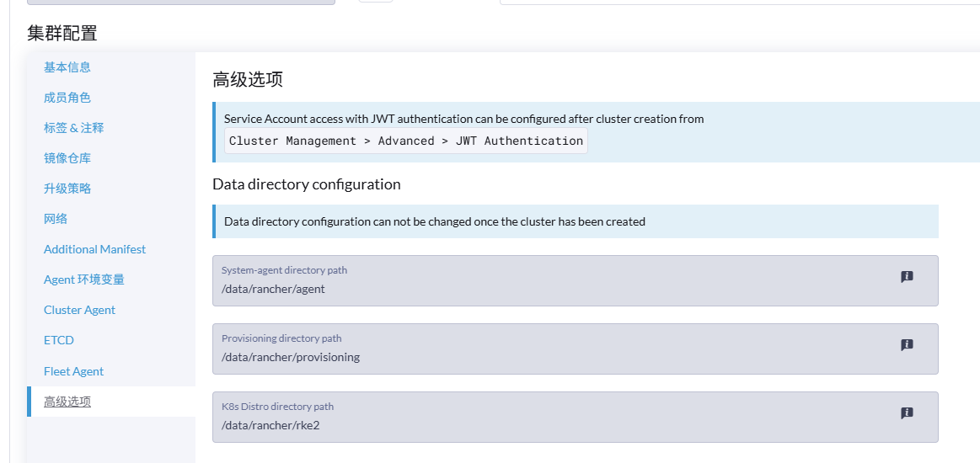Switch to the 成员角色 tab
The height and width of the screenshot is (463, 980).
pyautogui.click(x=67, y=98)
